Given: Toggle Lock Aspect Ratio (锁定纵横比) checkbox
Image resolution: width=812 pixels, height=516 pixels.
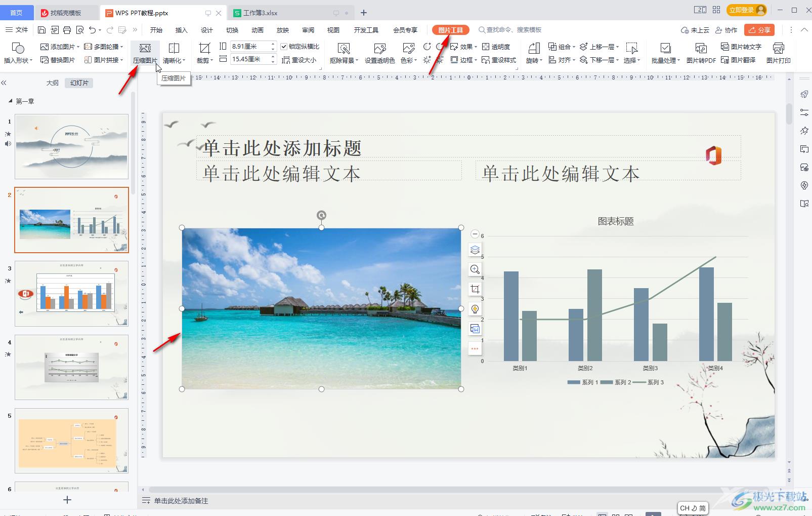Looking at the screenshot, I should click(x=284, y=47).
